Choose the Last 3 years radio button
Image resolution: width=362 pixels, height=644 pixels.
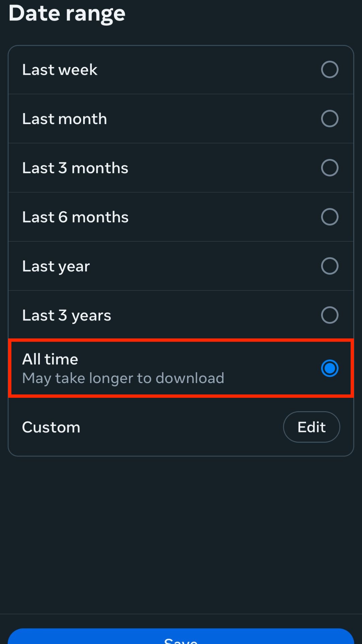point(329,315)
